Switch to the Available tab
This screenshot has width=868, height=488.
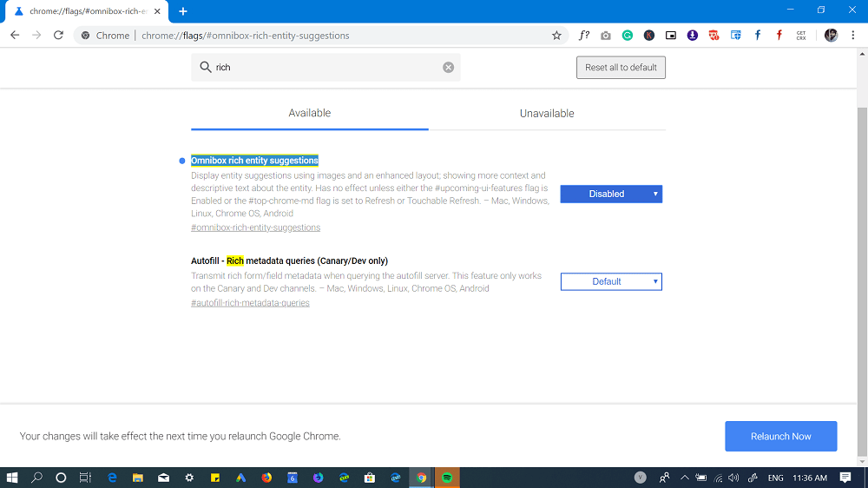pyautogui.click(x=310, y=113)
